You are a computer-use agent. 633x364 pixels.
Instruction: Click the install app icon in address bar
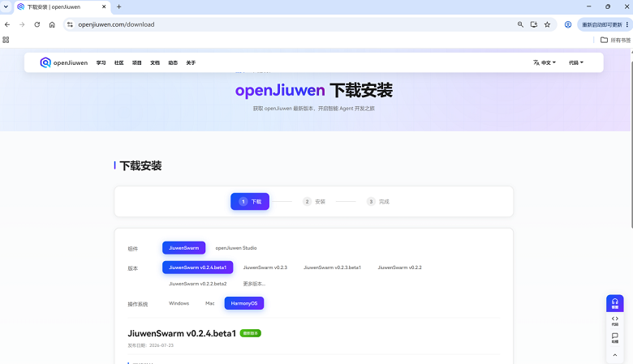(534, 24)
